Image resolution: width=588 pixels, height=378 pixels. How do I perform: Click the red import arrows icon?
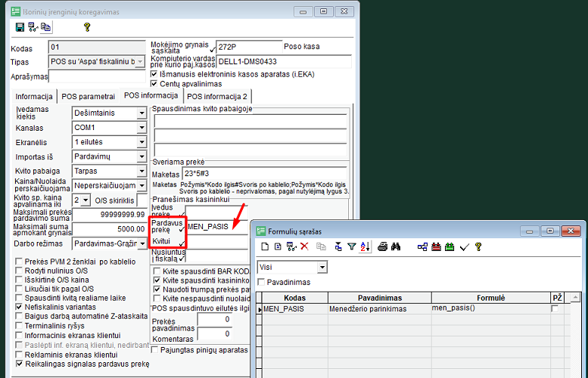point(436,246)
